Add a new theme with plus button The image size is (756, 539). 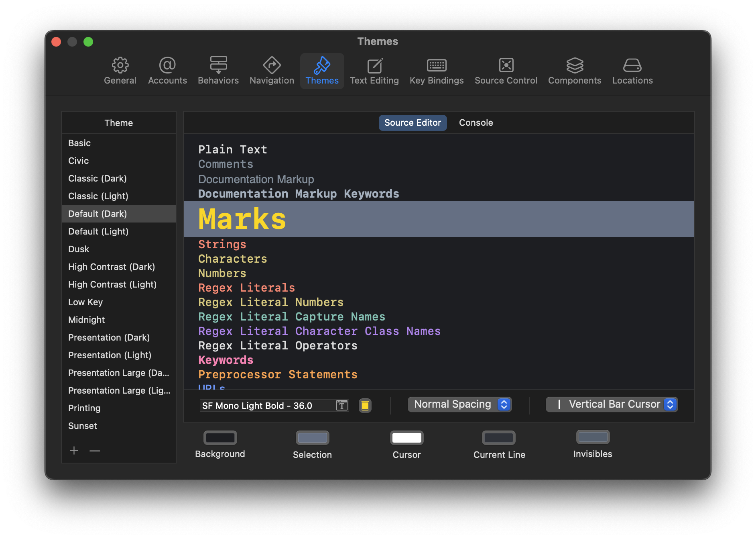(74, 451)
